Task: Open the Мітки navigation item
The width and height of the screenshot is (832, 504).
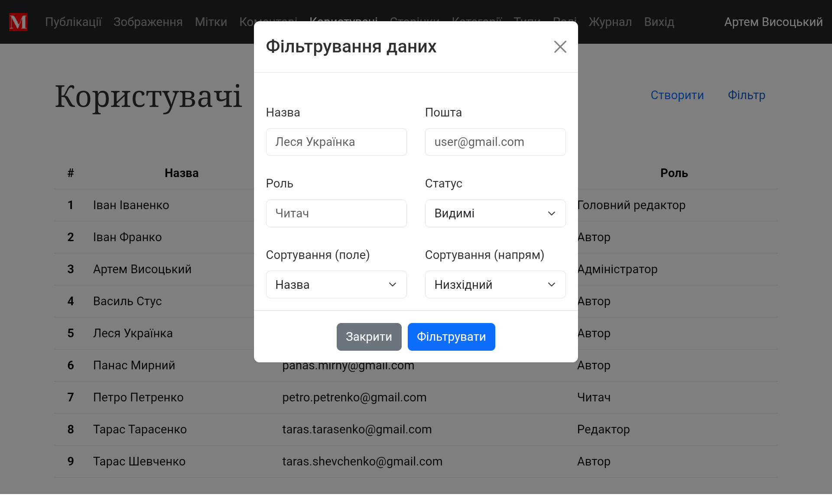Action: click(x=211, y=22)
